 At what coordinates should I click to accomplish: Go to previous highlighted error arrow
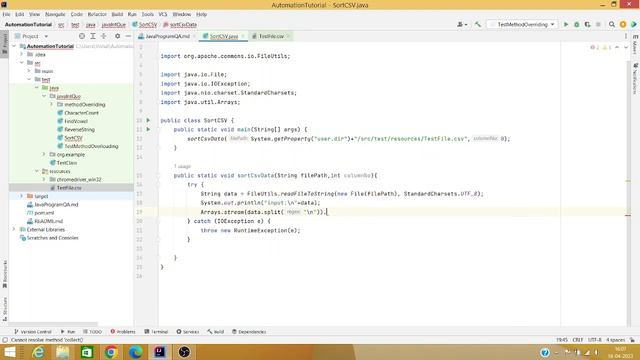pyautogui.click(x=617, y=48)
